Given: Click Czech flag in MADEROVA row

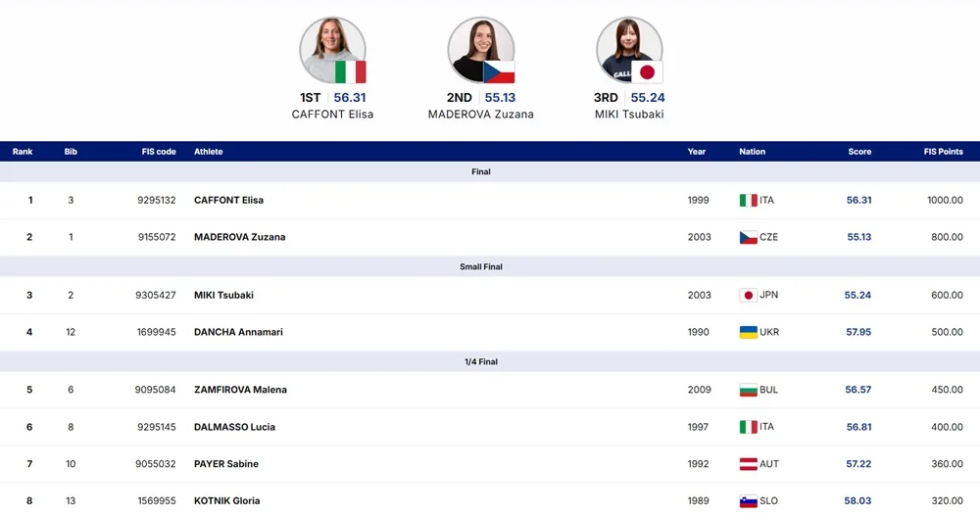Looking at the screenshot, I should point(748,237).
